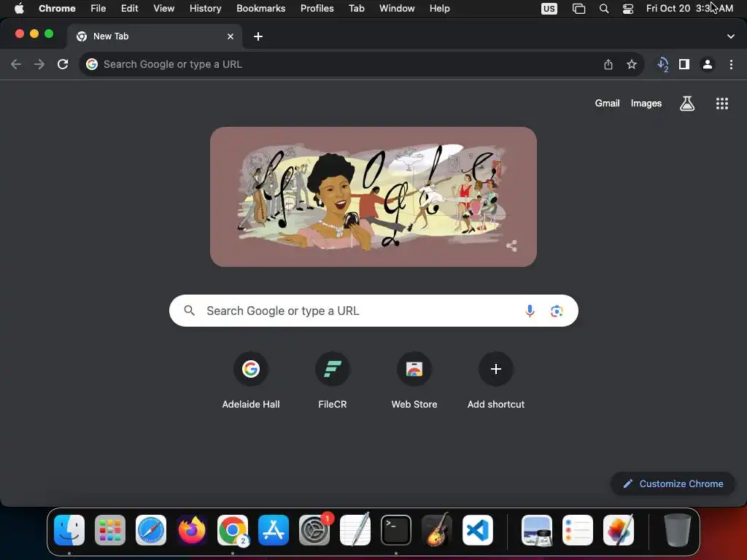This screenshot has height=560, width=747.
Task: Click the date and time display
Action: coord(689,9)
